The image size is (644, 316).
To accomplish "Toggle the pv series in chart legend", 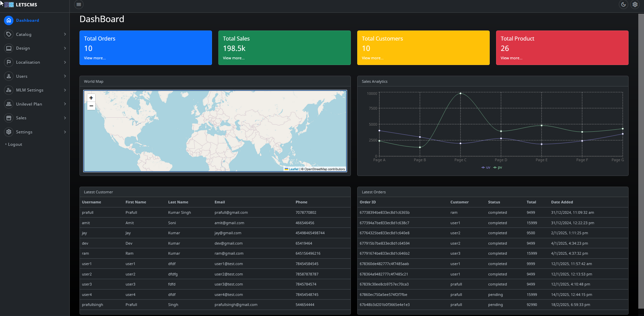I will [498, 167].
